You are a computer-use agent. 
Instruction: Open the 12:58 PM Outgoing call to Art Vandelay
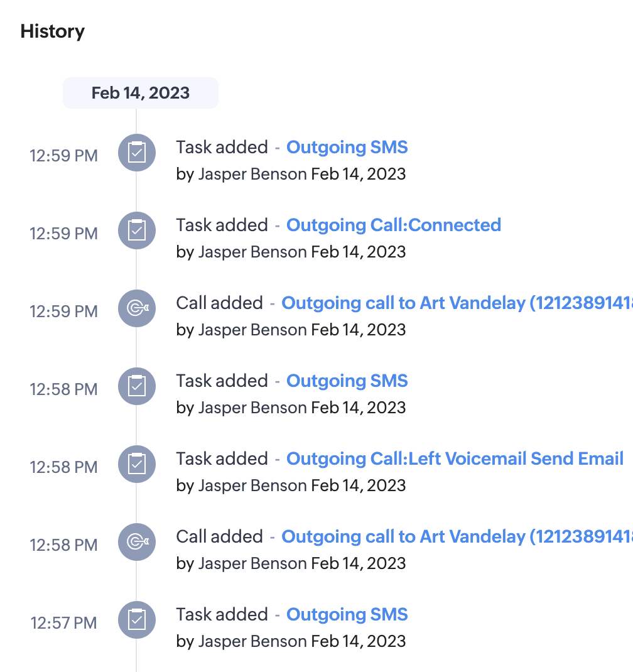tap(457, 536)
